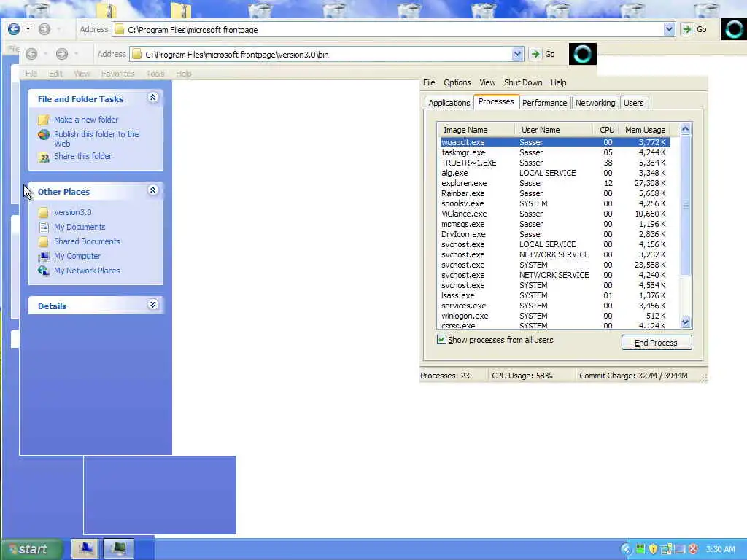Select the ViGlance.exe process row
Viewport: 747px width, 560px height.
pos(555,214)
